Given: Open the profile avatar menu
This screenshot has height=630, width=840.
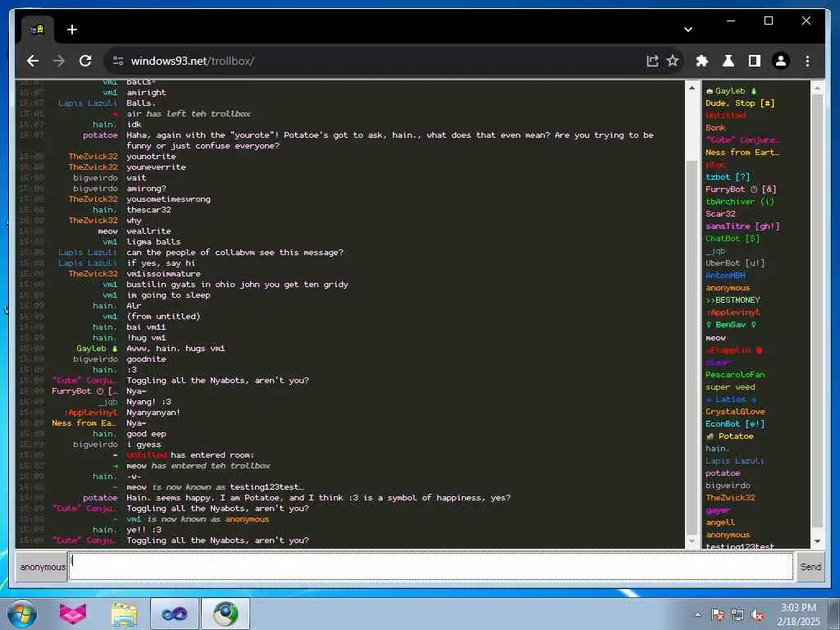Looking at the screenshot, I should pos(781,61).
